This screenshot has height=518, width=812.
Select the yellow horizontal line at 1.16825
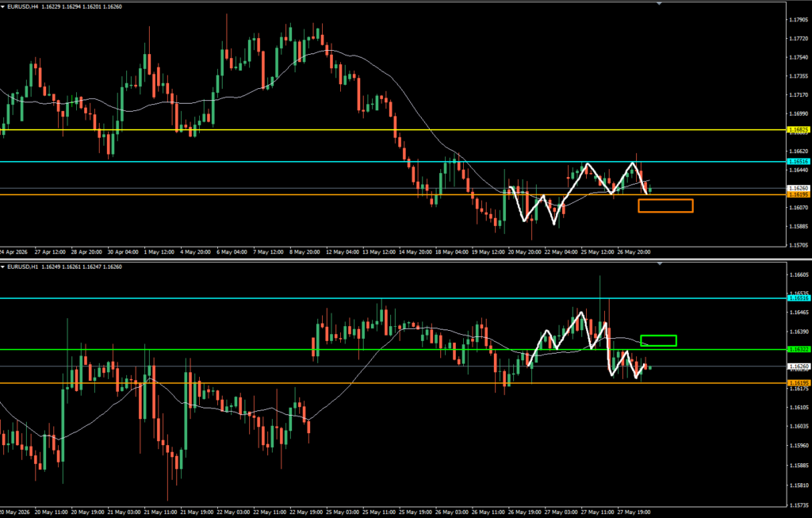point(393,129)
